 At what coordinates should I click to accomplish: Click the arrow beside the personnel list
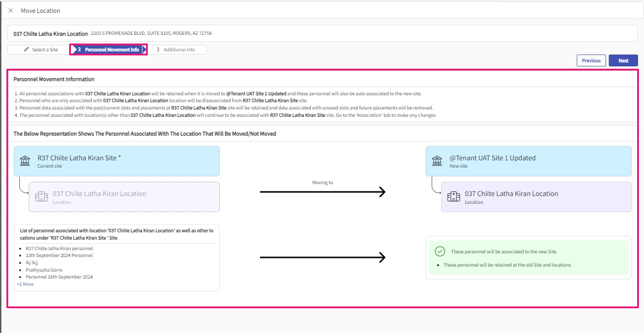323,257
